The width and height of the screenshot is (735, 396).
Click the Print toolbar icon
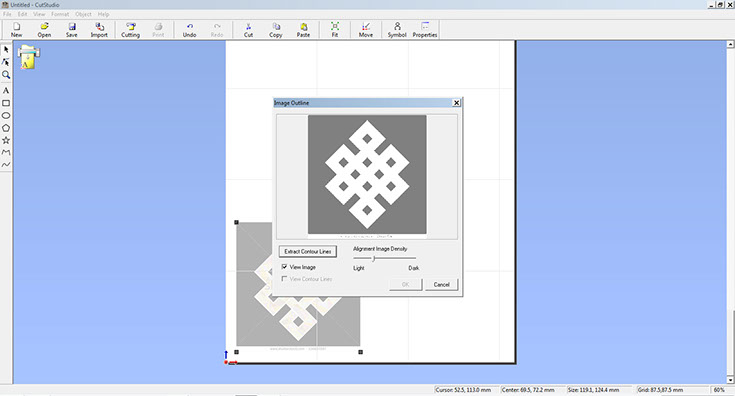(158, 30)
